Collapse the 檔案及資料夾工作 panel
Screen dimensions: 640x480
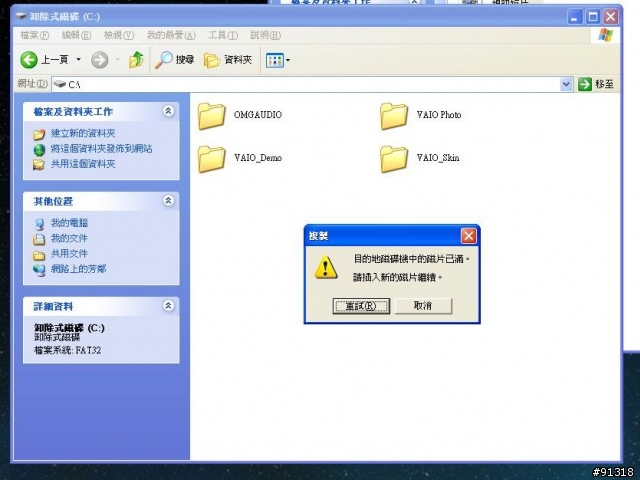coord(168,111)
